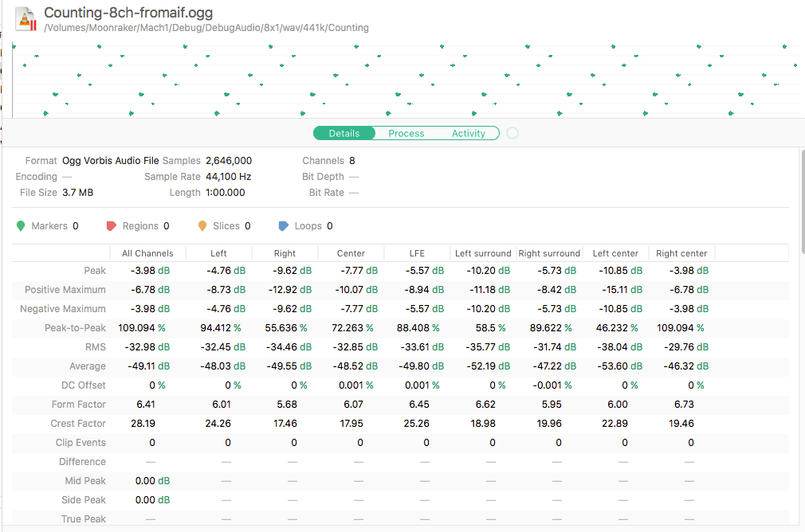Select the "Mid Peak" row label

(x=85, y=481)
